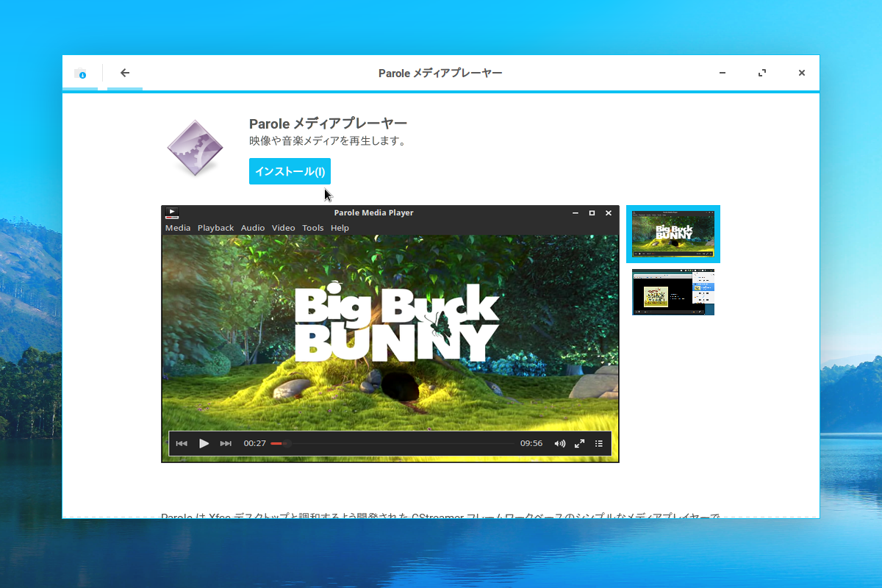Open the Help menu in screenshot
Image resolution: width=882 pixels, height=588 pixels.
pyautogui.click(x=340, y=228)
